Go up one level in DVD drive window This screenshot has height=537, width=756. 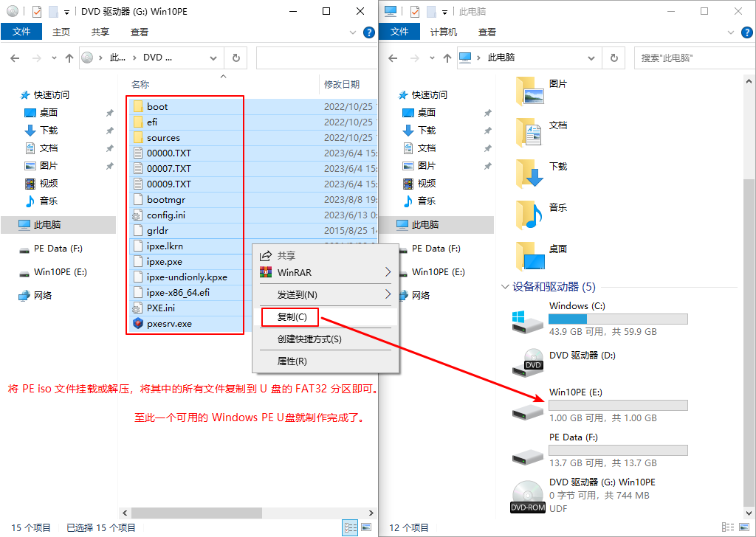coord(69,58)
